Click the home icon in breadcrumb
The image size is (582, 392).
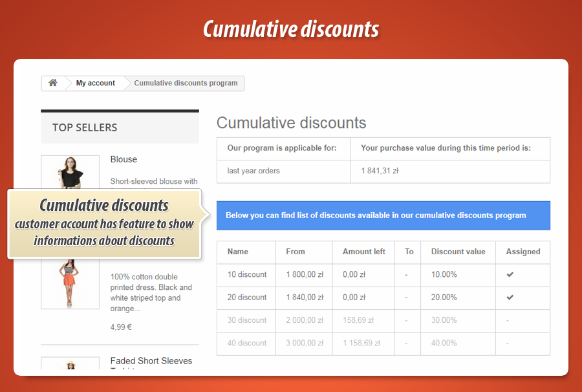(x=53, y=83)
